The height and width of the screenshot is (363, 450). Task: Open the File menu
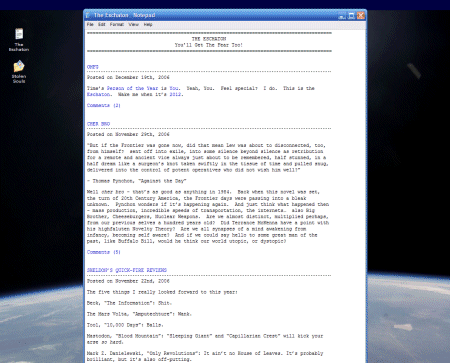tap(90, 24)
